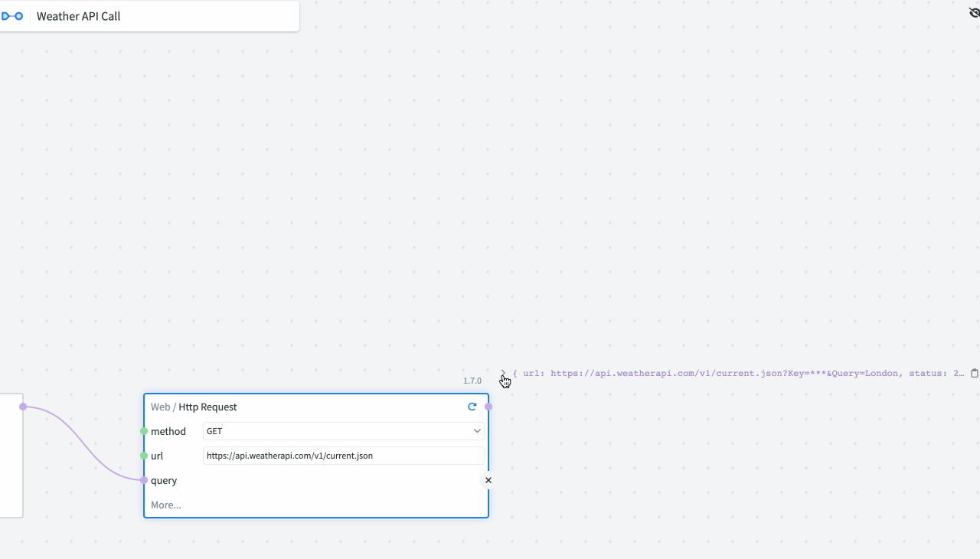
Task: Click the purple query input port
Action: click(144, 480)
